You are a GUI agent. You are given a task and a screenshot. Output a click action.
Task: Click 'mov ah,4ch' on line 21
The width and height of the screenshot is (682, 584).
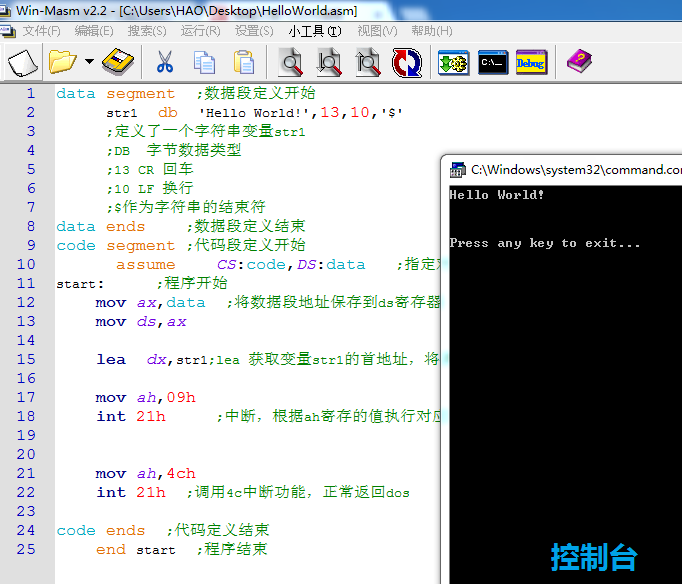(146, 474)
